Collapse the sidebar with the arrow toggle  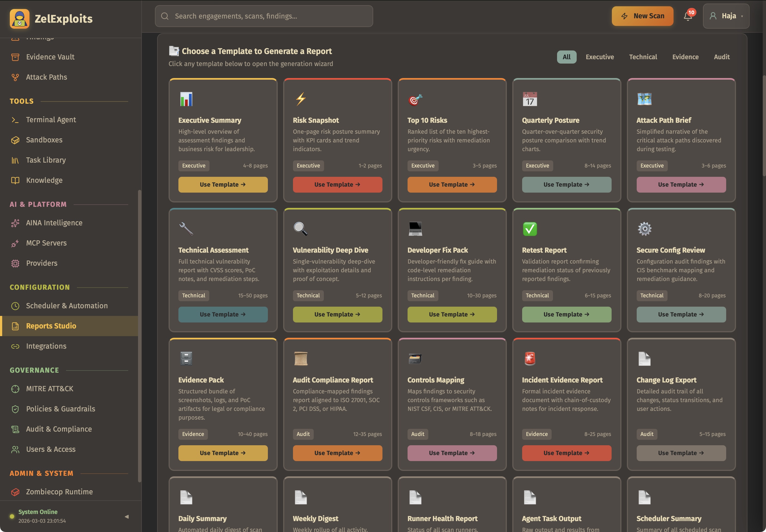pos(127,516)
